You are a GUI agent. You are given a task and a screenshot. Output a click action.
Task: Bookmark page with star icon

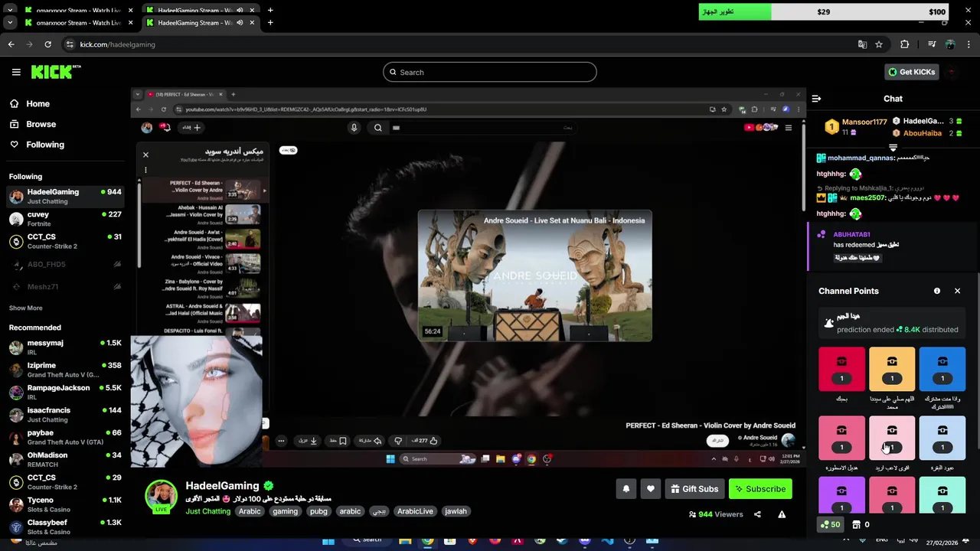tap(879, 44)
